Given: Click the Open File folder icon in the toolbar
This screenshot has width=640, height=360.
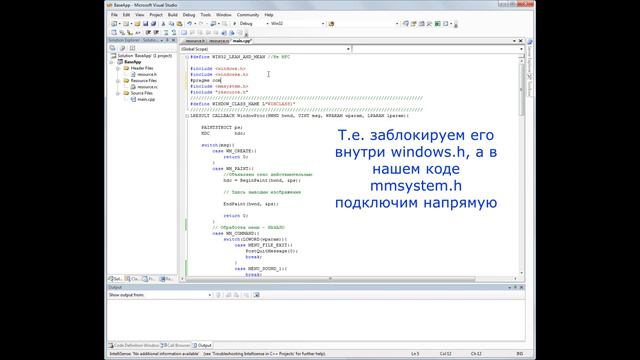Looking at the screenshot, I should (138, 24).
